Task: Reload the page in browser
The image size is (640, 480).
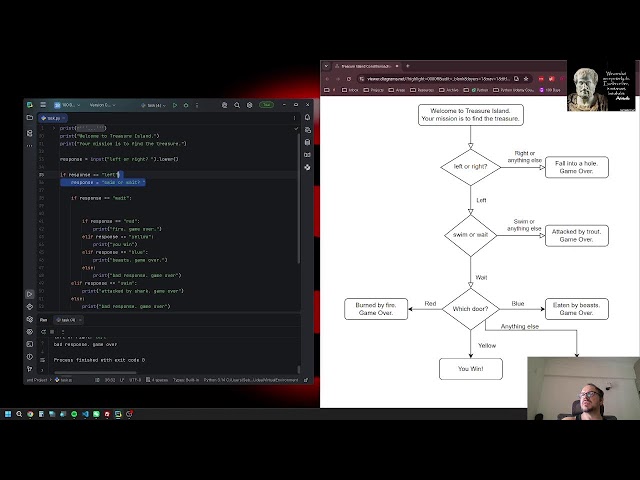Action: [x=349, y=79]
